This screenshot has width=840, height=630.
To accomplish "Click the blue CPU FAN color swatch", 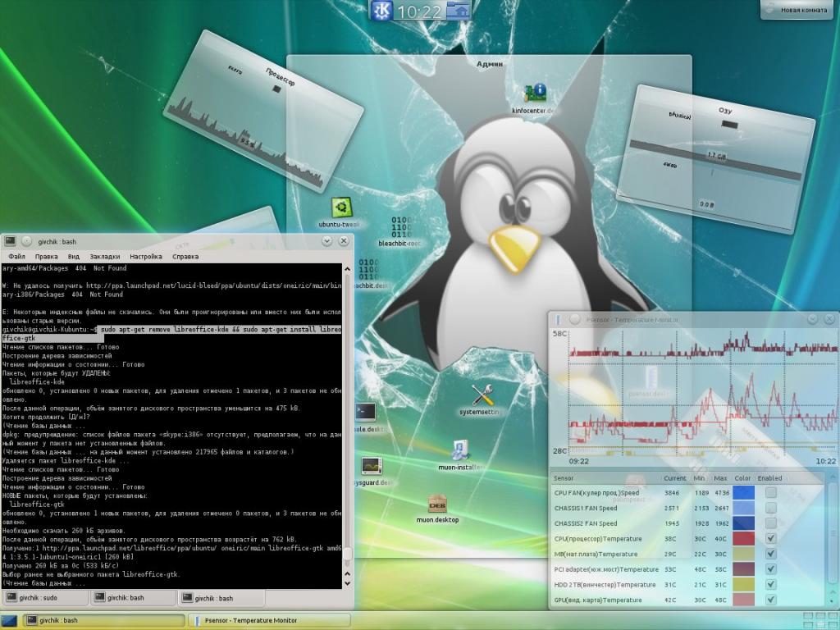I will (743, 492).
